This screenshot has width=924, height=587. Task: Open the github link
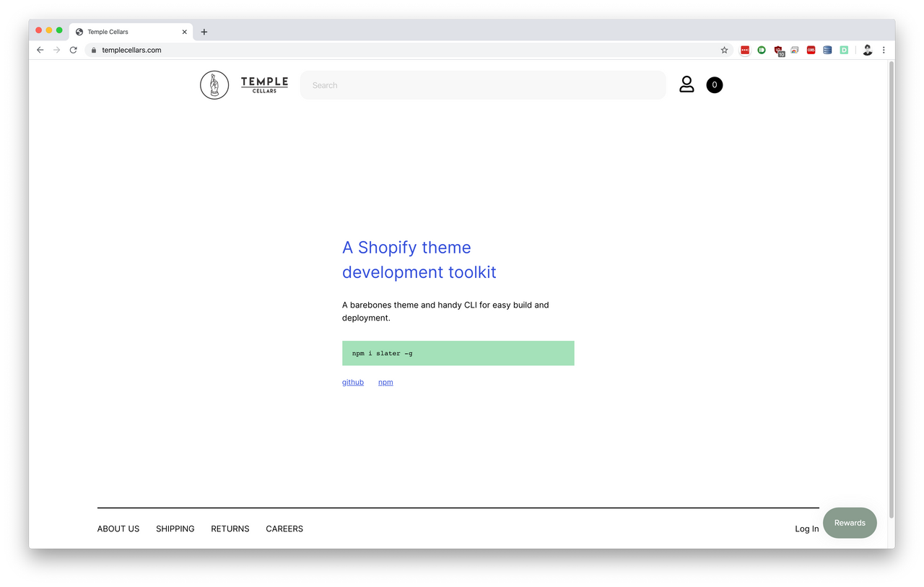353,382
